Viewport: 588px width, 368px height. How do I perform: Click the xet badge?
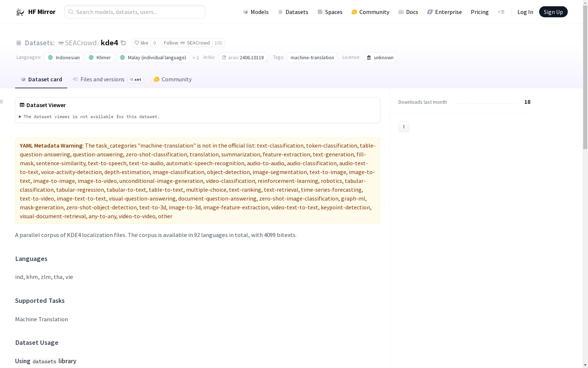coord(136,79)
